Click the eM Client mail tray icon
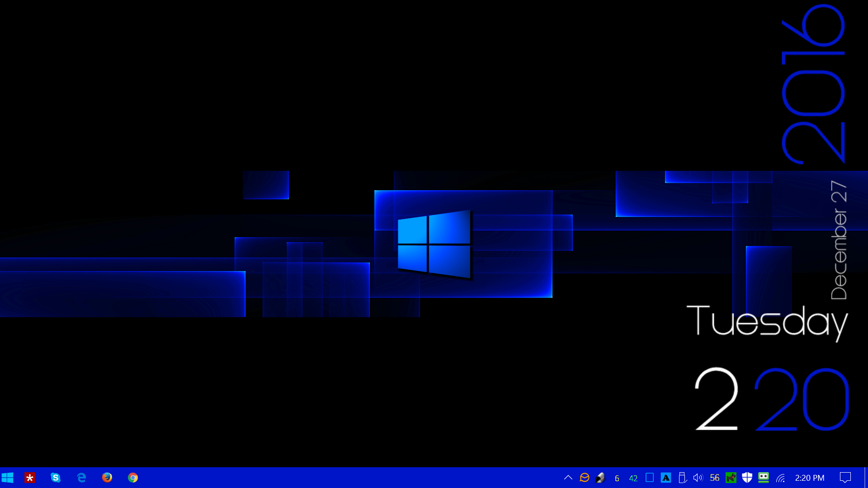Viewport: 868px width, 488px height. (x=585, y=478)
